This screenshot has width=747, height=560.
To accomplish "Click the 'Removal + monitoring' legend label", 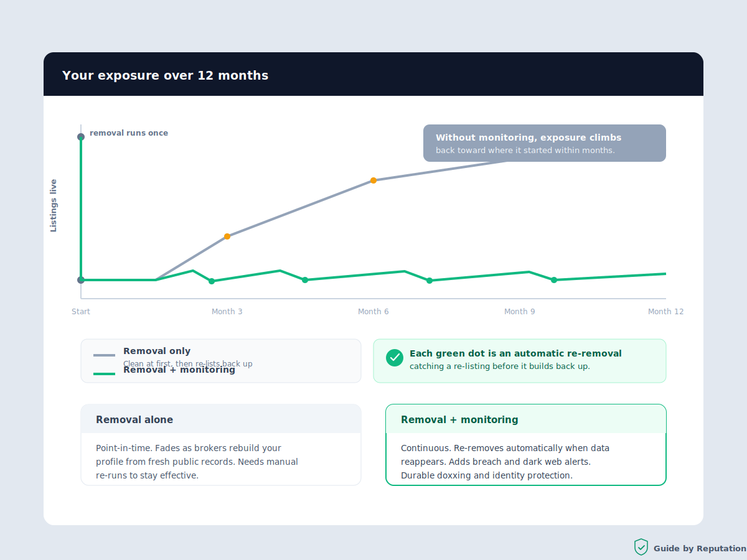I will pyautogui.click(x=179, y=370).
